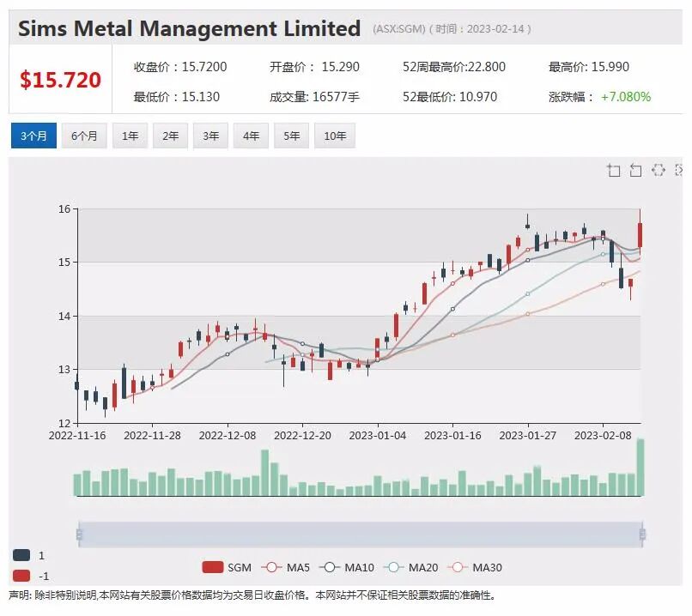Click the 收盘价:15.7200 value
This screenshot has width=692, height=616.
tap(180, 67)
